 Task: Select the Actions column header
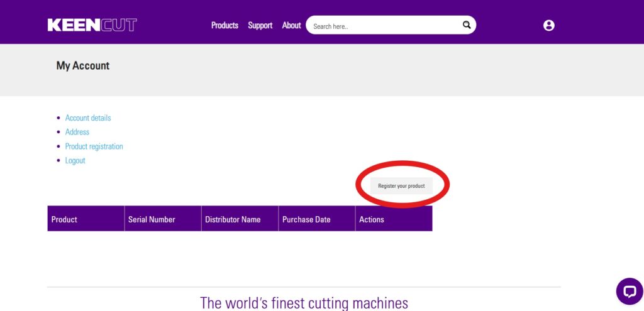point(372,219)
